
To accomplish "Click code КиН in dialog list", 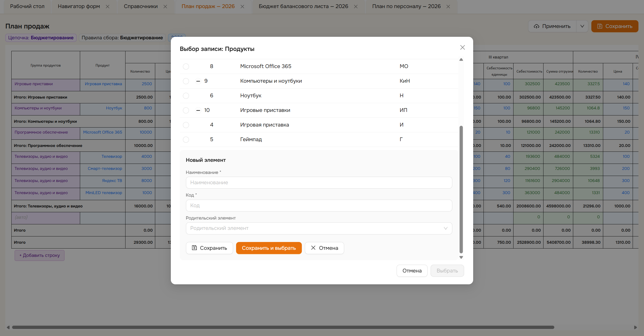I will [405, 81].
